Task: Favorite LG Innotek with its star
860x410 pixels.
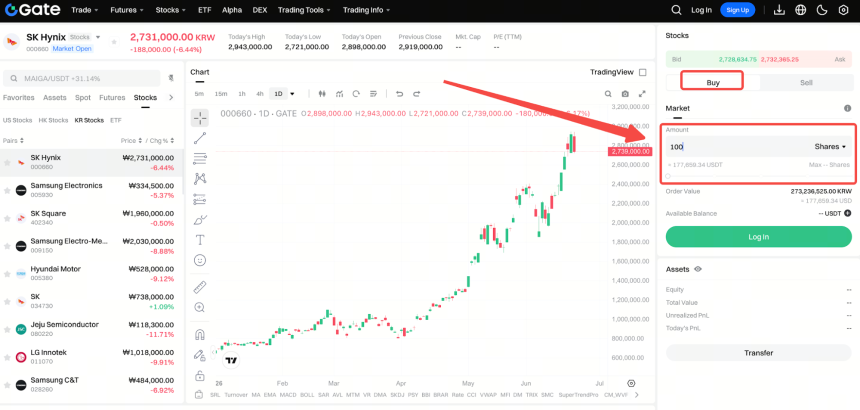Action: point(7,357)
